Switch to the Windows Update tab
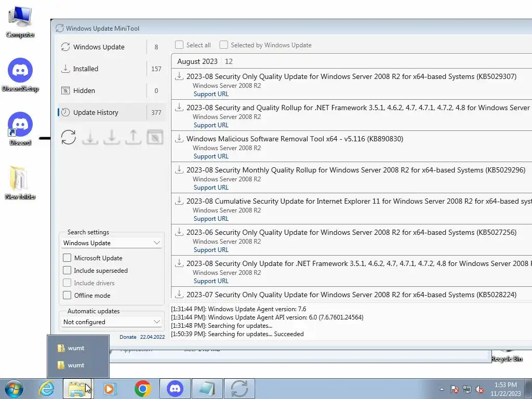This screenshot has width=532, height=399. pyautogui.click(x=112, y=47)
